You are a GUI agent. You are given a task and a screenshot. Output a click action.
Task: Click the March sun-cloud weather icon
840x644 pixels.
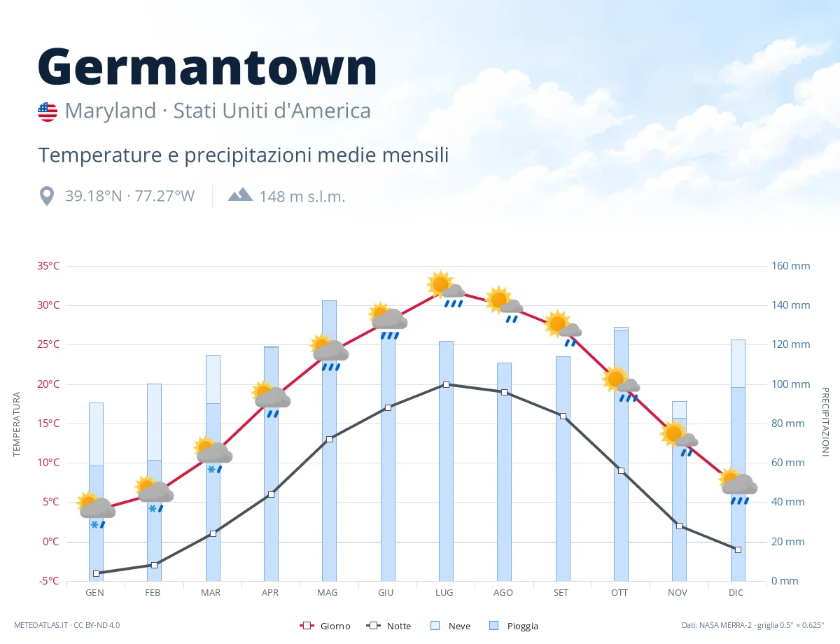(x=213, y=454)
